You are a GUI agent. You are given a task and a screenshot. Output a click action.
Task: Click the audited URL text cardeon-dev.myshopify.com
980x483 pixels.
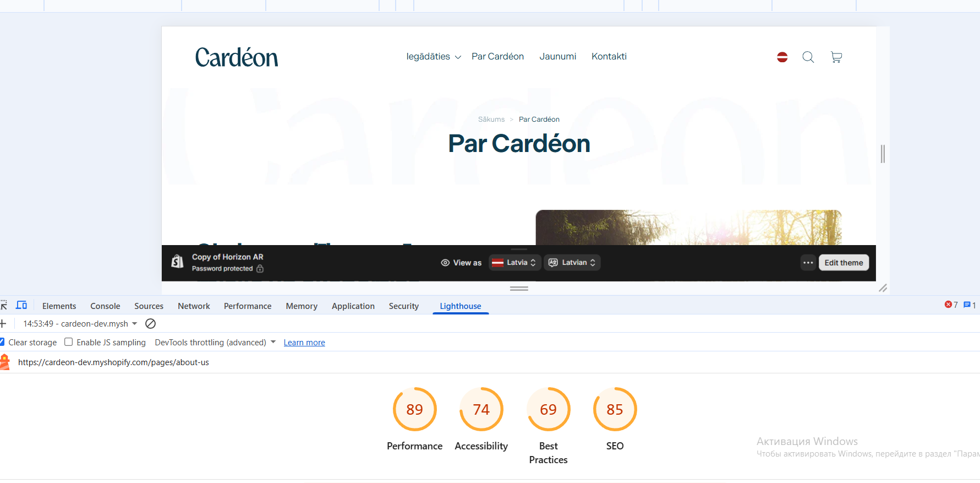tap(113, 362)
